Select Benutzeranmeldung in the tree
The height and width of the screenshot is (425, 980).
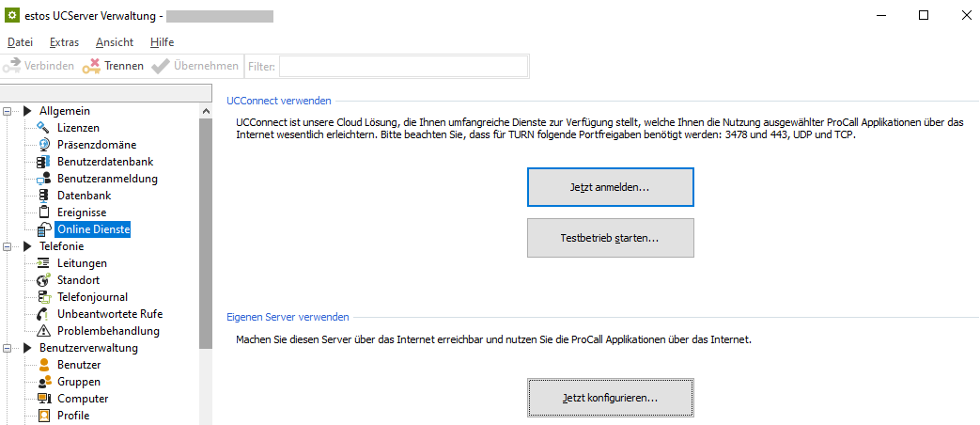tap(107, 178)
